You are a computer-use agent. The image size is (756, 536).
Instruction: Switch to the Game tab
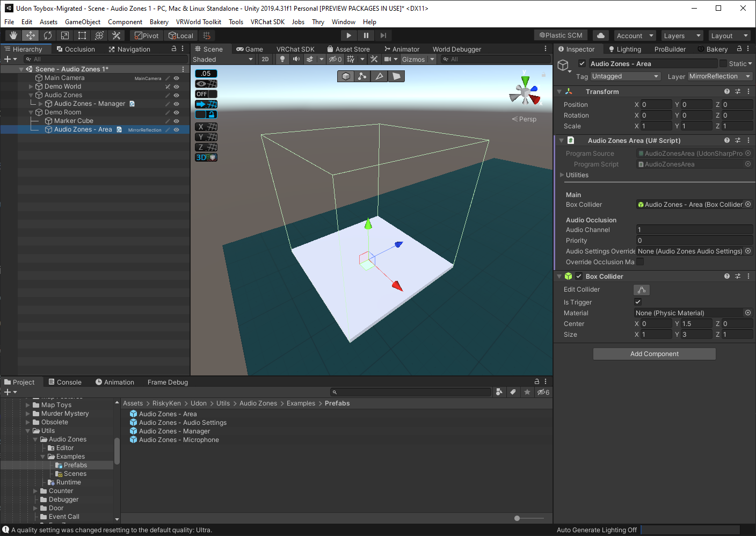[x=250, y=49]
